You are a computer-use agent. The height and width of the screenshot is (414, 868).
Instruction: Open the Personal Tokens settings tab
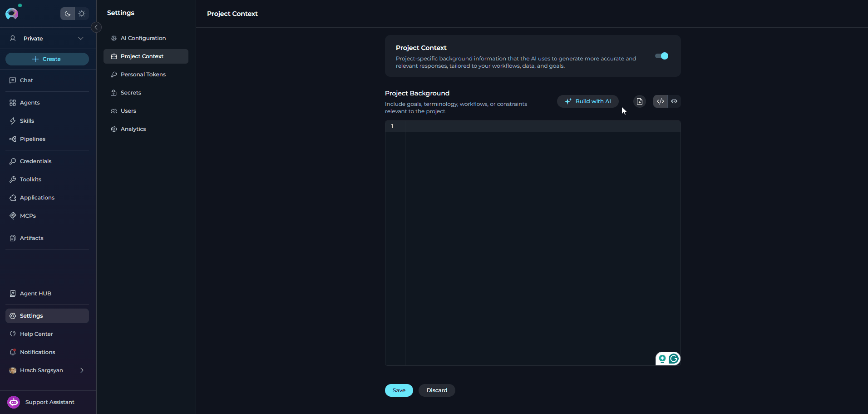coord(146,75)
